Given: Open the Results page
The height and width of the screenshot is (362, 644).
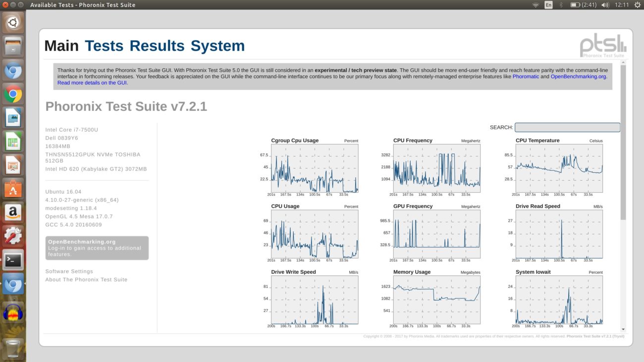Looking at the screenshot, I should point(157,46).
